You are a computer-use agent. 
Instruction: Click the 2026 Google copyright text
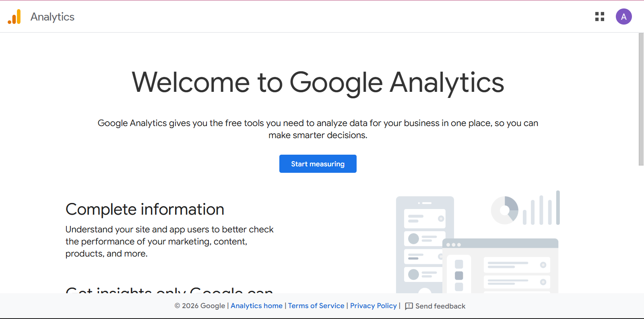click(x=200, y=306)
